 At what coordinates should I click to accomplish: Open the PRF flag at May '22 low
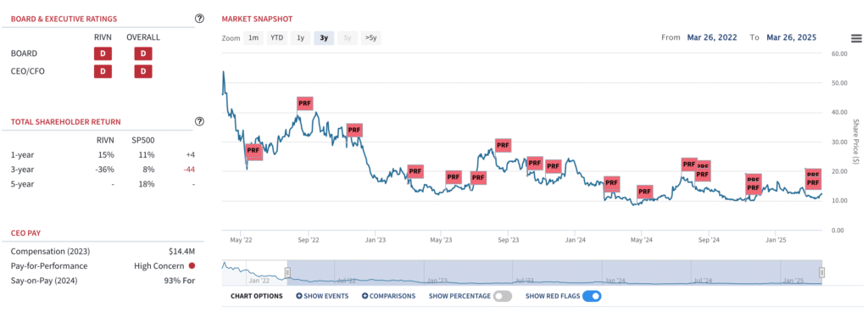pos(253,150)
